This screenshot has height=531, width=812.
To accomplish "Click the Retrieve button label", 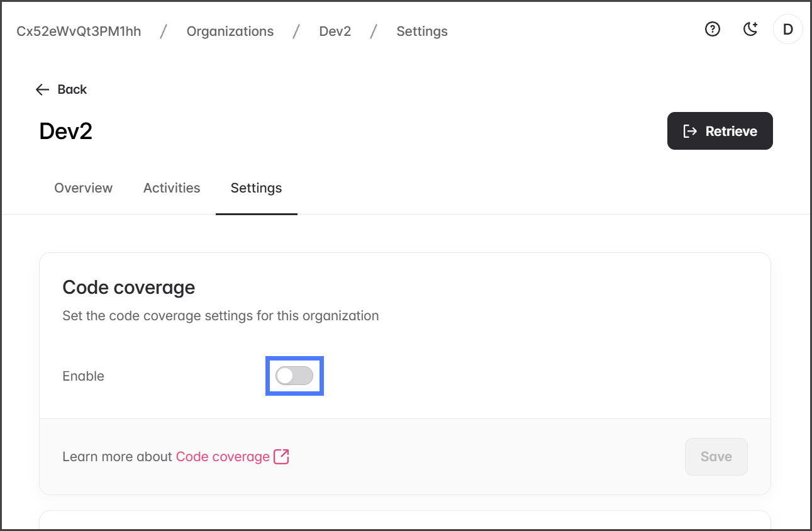I will 731,131.
